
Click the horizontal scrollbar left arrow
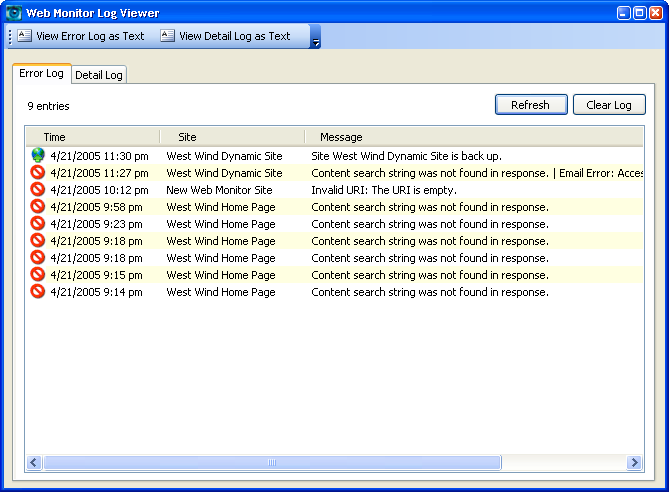[x=34, y=463]
